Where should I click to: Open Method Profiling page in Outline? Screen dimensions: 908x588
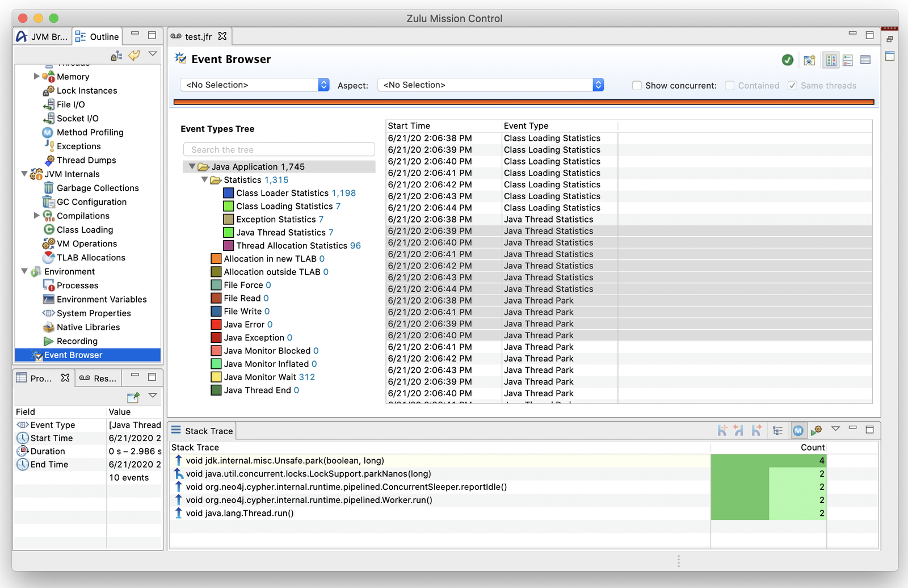pyautogui.click(x=90, y=132)
